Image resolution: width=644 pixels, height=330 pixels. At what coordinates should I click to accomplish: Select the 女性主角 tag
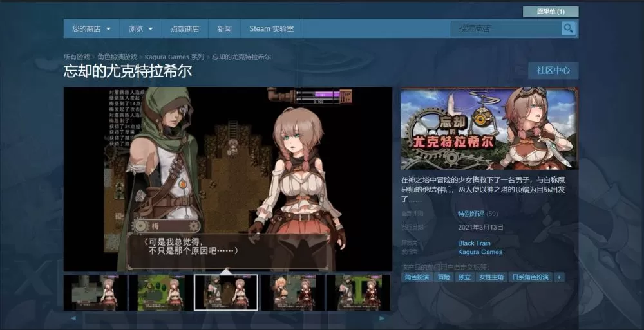pos(491,277)
